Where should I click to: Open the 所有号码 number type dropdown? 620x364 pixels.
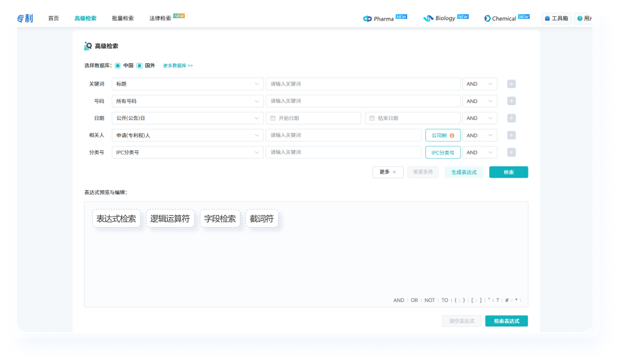[x=187, y=101]
